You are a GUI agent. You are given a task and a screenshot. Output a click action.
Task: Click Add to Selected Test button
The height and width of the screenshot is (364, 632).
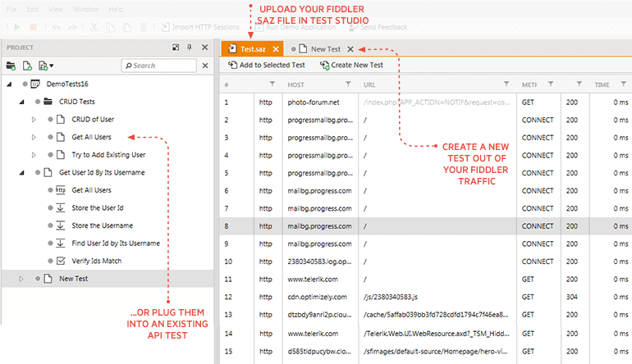pos(267,65)
